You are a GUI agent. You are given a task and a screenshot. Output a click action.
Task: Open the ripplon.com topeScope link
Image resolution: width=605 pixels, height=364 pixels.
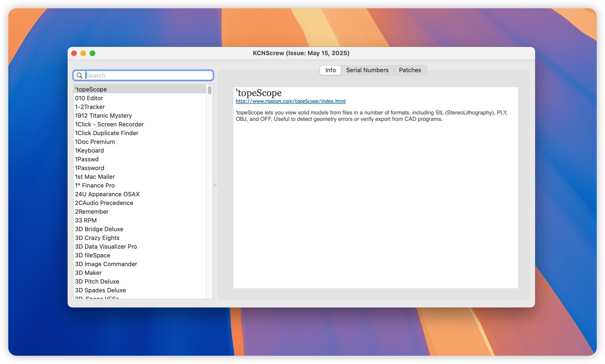(291, 101)
